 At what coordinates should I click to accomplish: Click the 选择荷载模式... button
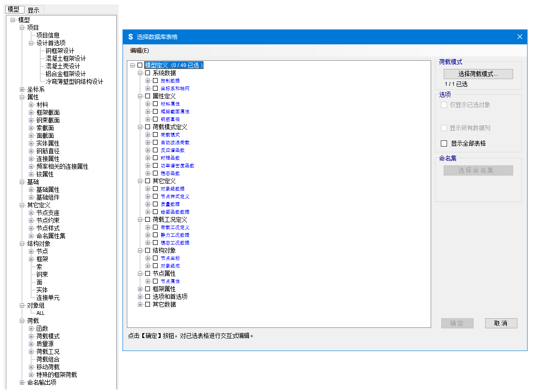[x=478, y=74]
